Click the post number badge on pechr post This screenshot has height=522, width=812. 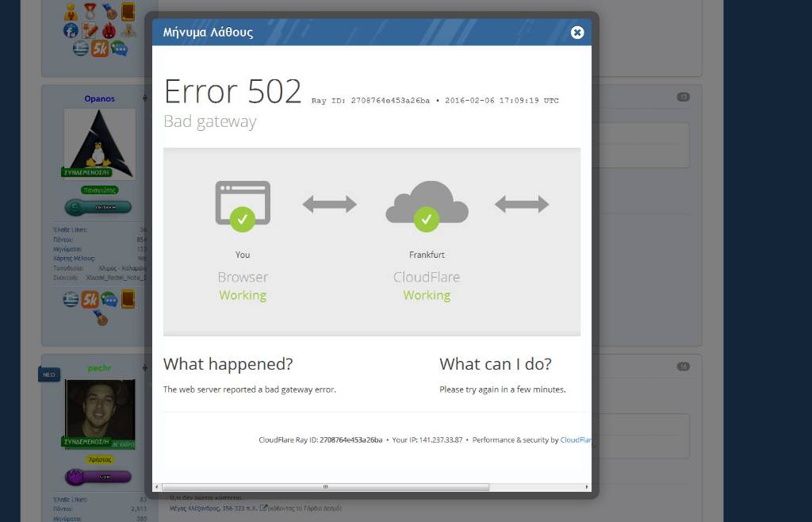coord(683,367)
